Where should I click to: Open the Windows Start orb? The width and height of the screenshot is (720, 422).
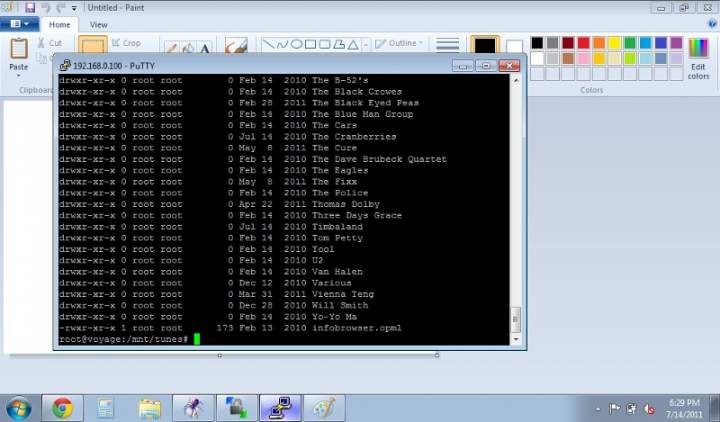coord(18,408)
